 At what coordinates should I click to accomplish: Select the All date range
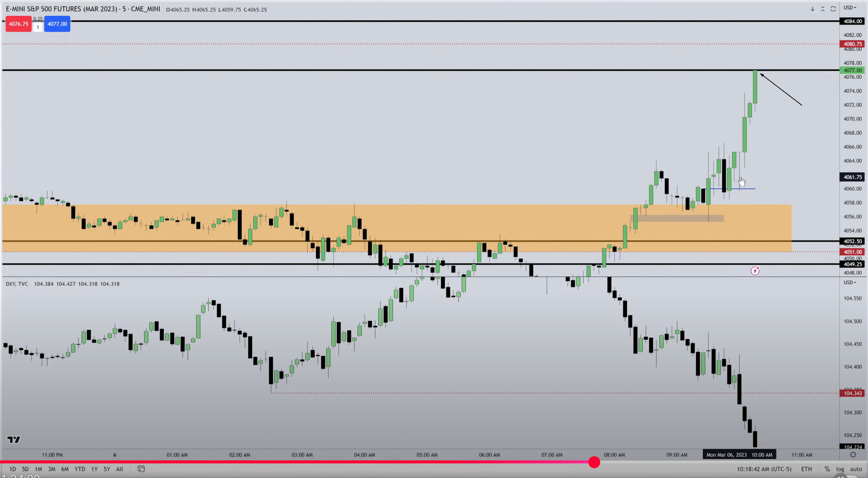pos(120,469)
